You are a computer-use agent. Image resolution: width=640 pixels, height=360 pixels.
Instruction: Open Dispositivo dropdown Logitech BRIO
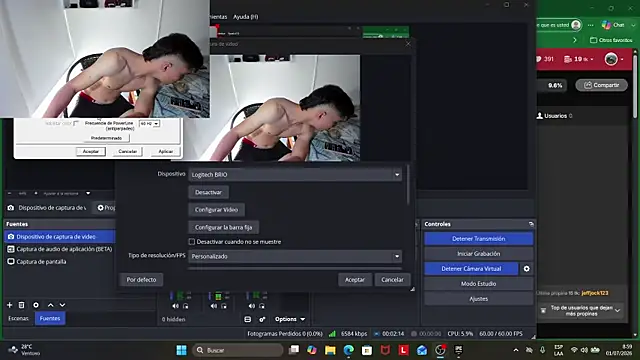coord(295,175)
